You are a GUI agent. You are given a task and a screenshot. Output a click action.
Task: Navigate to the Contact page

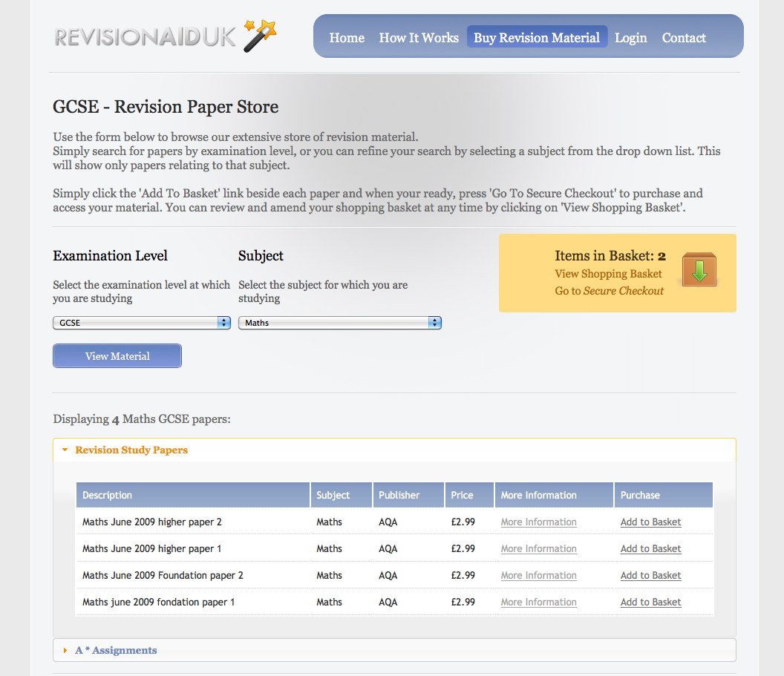(684, 38)
